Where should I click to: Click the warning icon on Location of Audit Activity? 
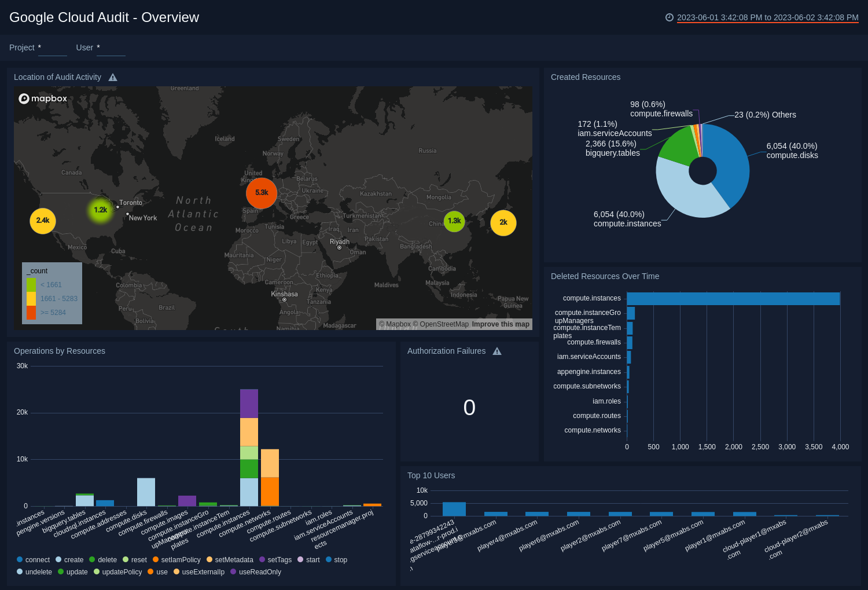click(x=113, y=77)
